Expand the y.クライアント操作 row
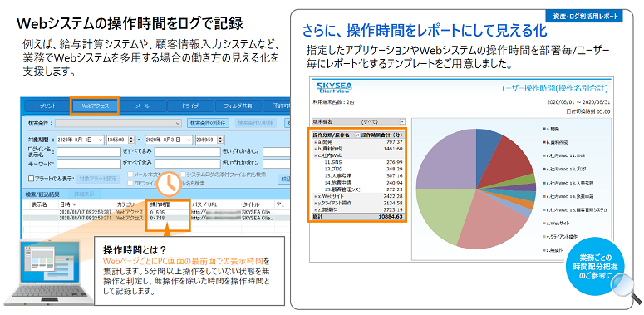The height and width of the screenshot is (315, 644). pos(315,203)
